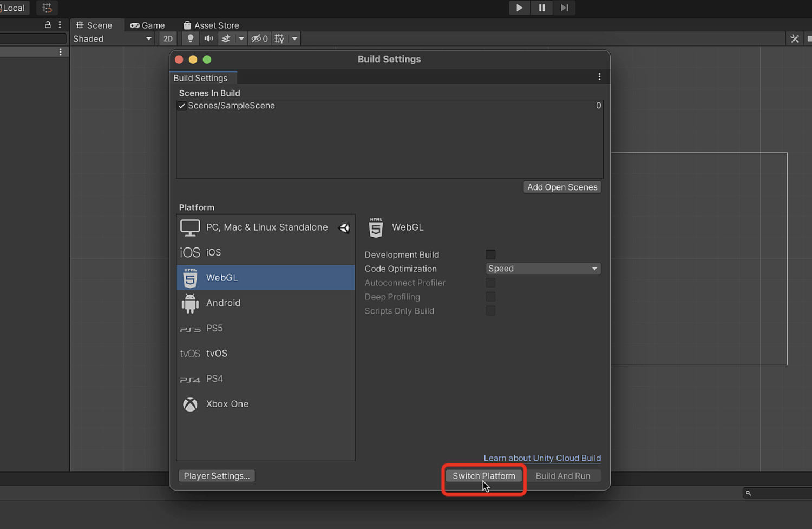Expand the effects dropdown arrow after the effects icon
Viewport: 812px width, 529px height.
pyautogui.click(x=241, y=38)
